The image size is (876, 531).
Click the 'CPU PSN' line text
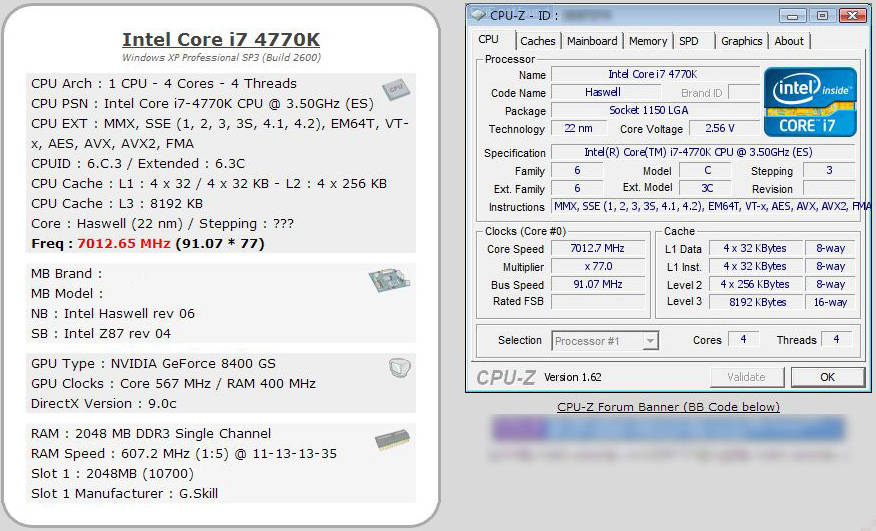[x=202, y=103]
